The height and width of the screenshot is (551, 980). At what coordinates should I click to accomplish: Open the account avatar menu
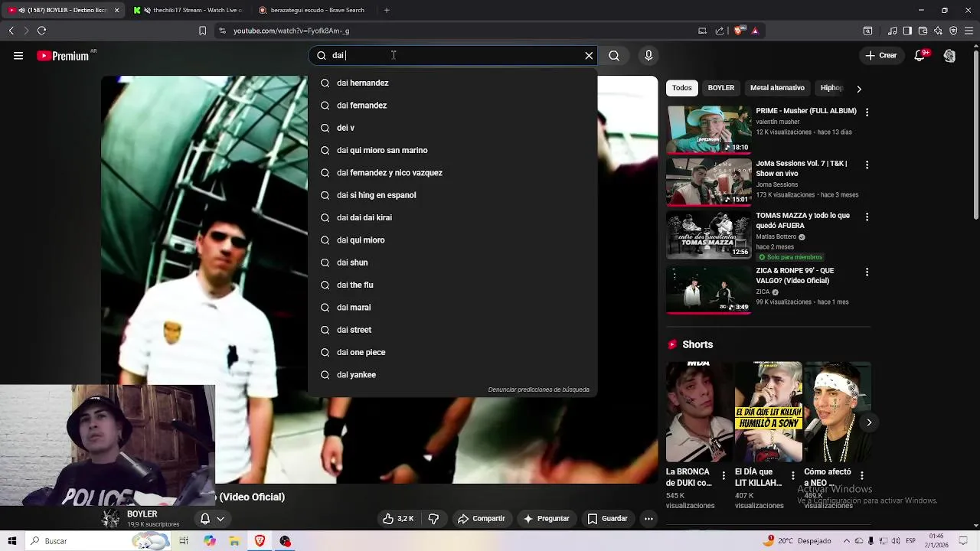[949, 55]
